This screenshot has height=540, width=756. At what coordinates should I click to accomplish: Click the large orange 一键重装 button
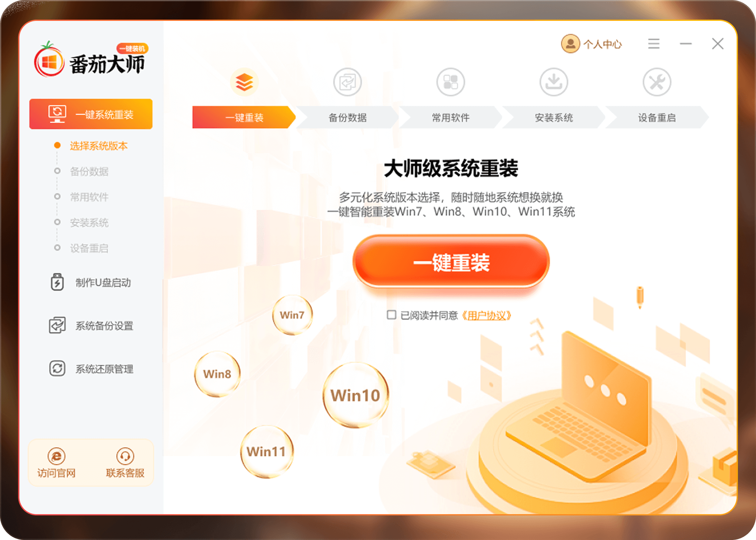[x=451, y=262]
